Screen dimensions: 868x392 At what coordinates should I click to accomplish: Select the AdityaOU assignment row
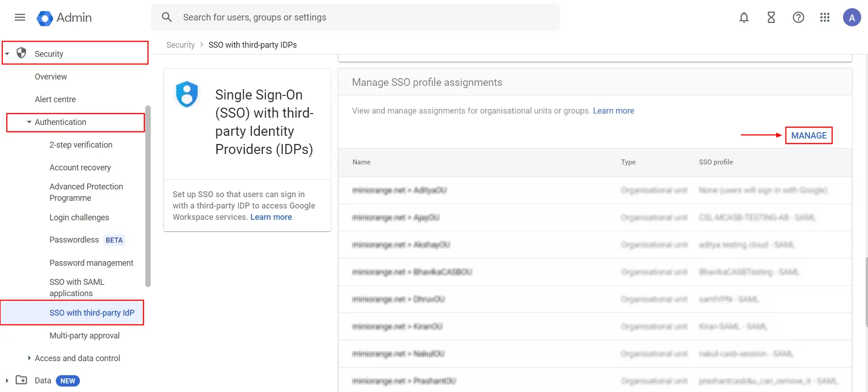click(x=595, y=190)
